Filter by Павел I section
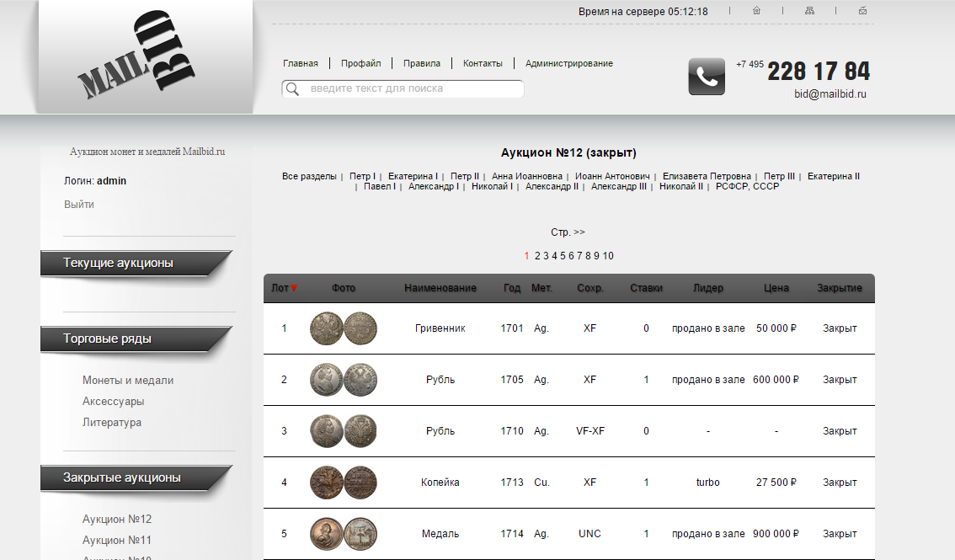Image resolution: width=955 pixels, height=560 pixels. tap(380, 186)
